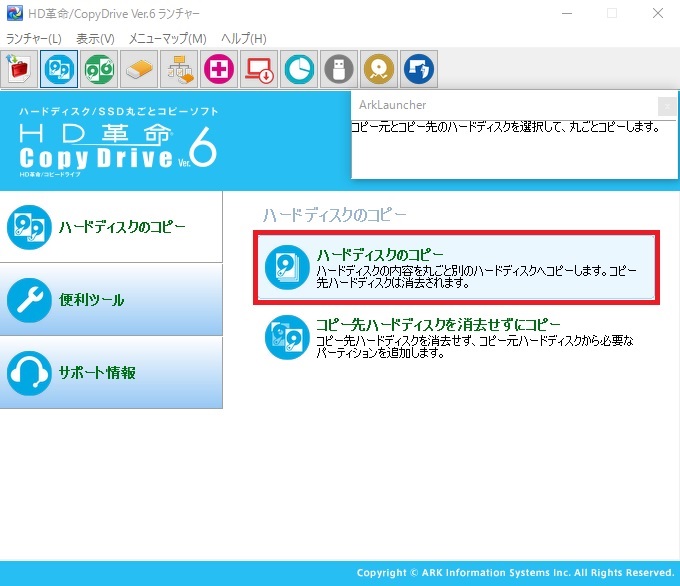
Task: Click the app icon in the title bar
Action: point(15,13)
